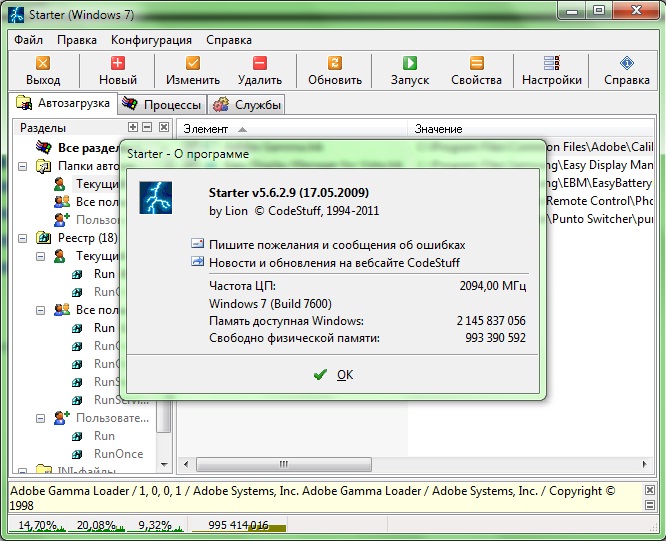This screenshot has height=541, width=666.
Task: Click the Удалить toolbar icon
Action: (260, 70)
